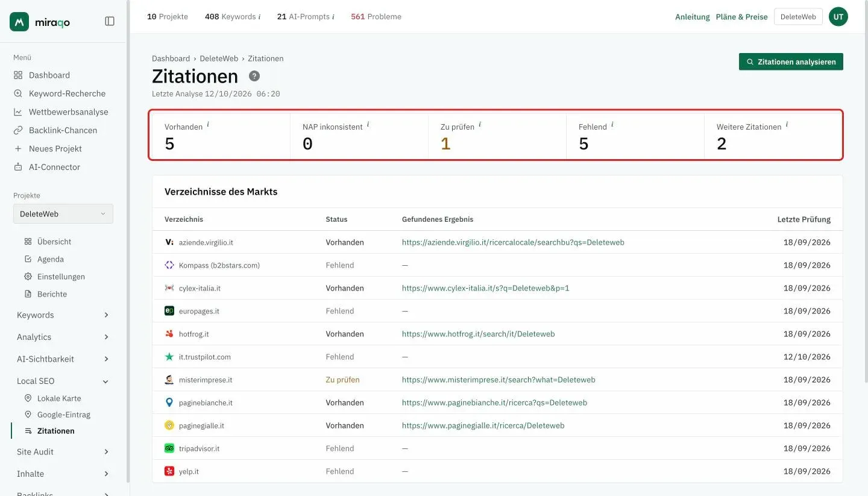
Task: Click the tripadvisor.it owl icon
Action: coord(169,448)
